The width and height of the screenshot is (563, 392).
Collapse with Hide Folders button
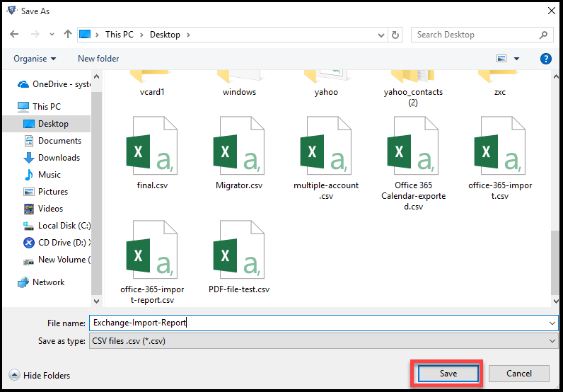[40, 376]
